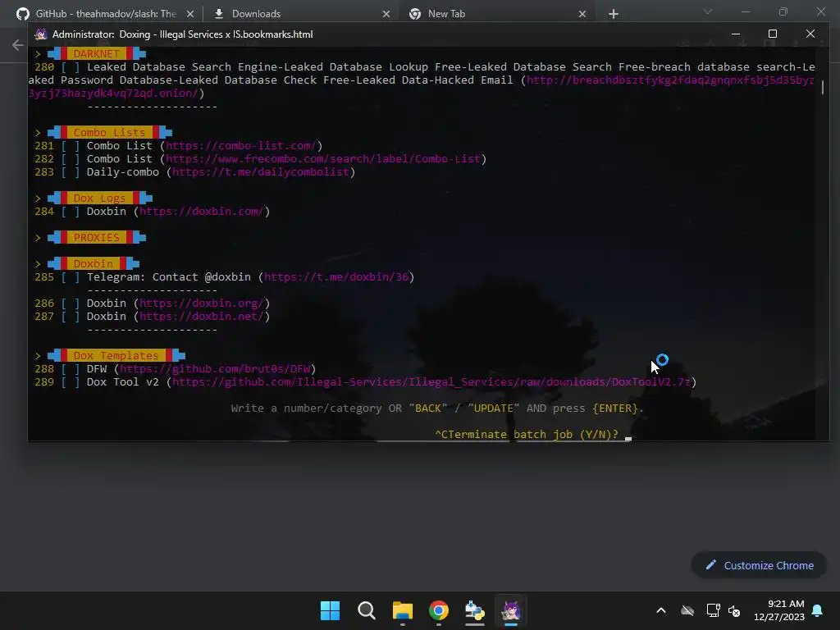Click the DoxToolV2 download link
The width and height of the screenshot is (840, 630).
[x=431, y=382]
